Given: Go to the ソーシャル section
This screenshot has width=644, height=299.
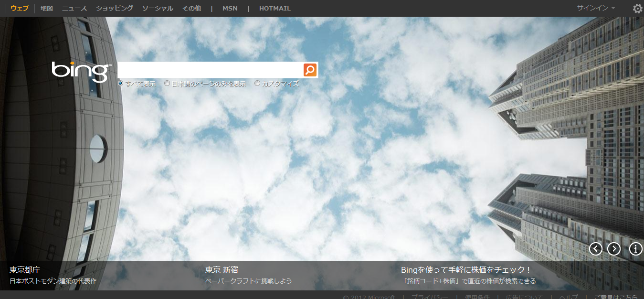Looking at the screenshot, I should 158,8.
